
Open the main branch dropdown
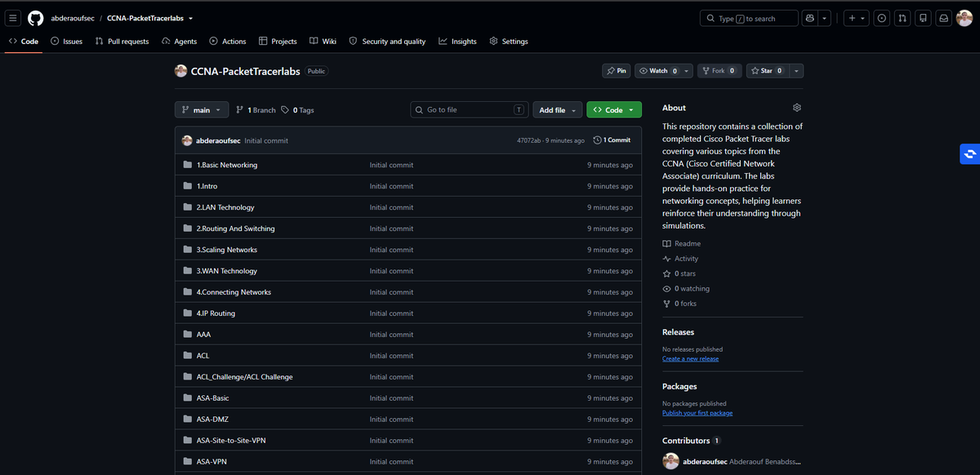click(x=202, y=110)
